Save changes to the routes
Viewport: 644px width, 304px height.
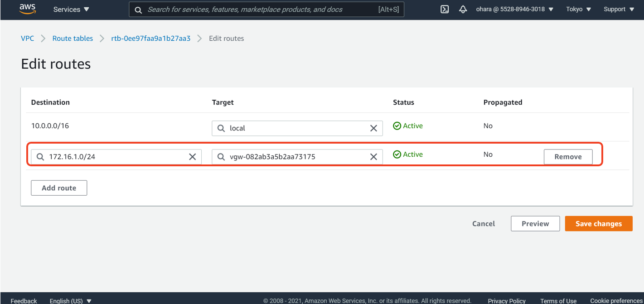click(599, 224)
